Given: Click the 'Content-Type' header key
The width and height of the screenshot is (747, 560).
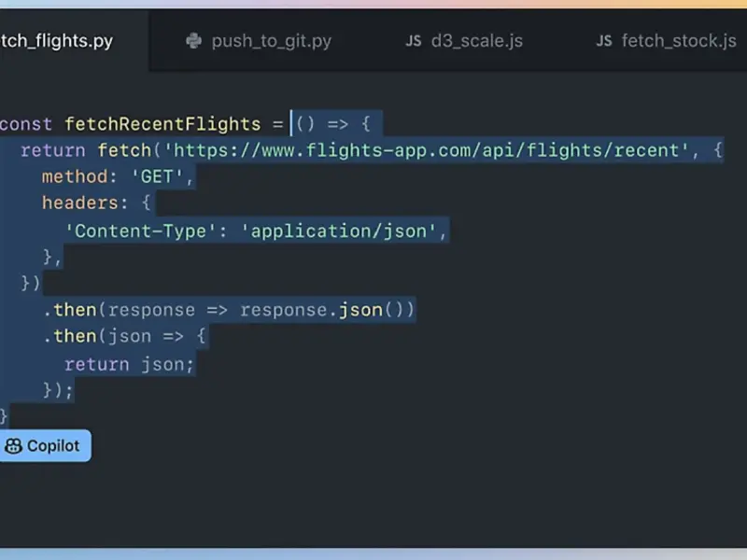Looking at the screenshot, I should [x=141, y=231].
